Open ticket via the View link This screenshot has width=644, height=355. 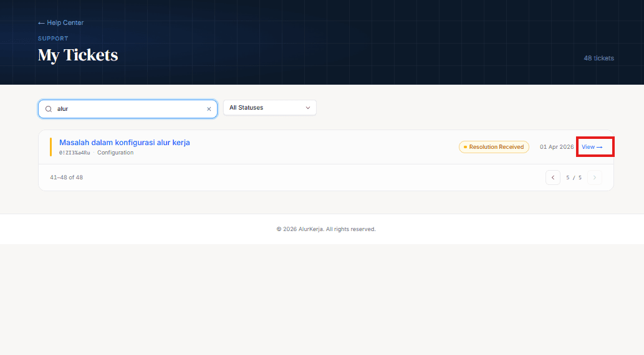click(x=592, y=147)
